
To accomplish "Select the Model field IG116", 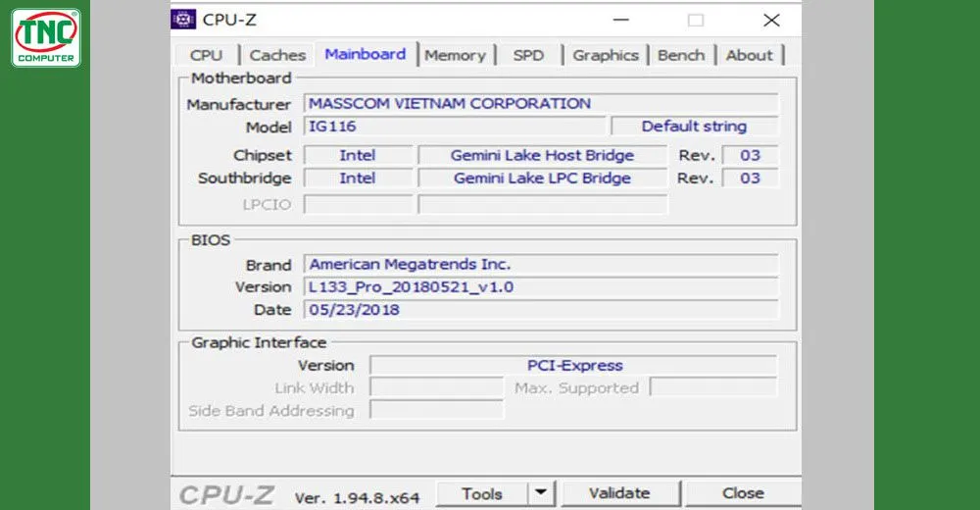I will click(454, 127).
